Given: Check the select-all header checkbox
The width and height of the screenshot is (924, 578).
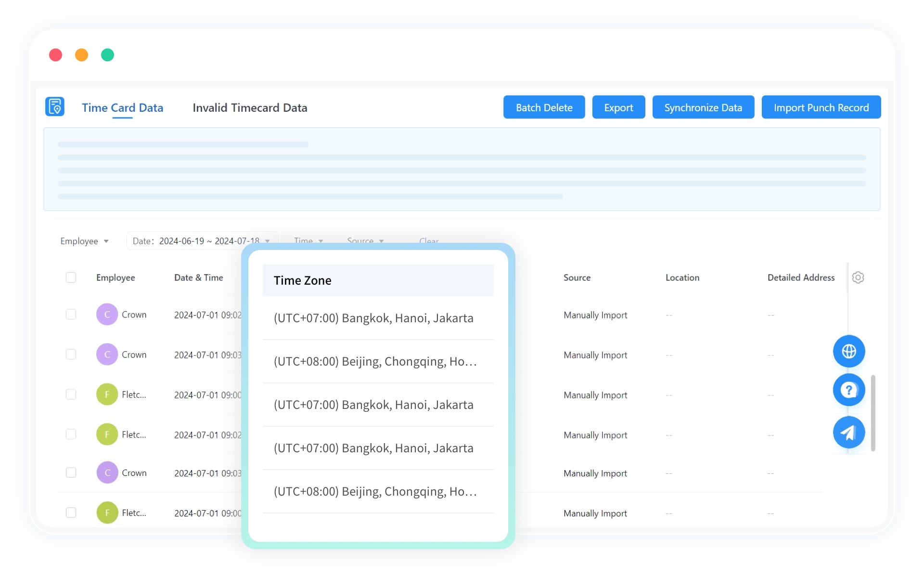Looking at the screenshot, I should (x=71, y=277).
